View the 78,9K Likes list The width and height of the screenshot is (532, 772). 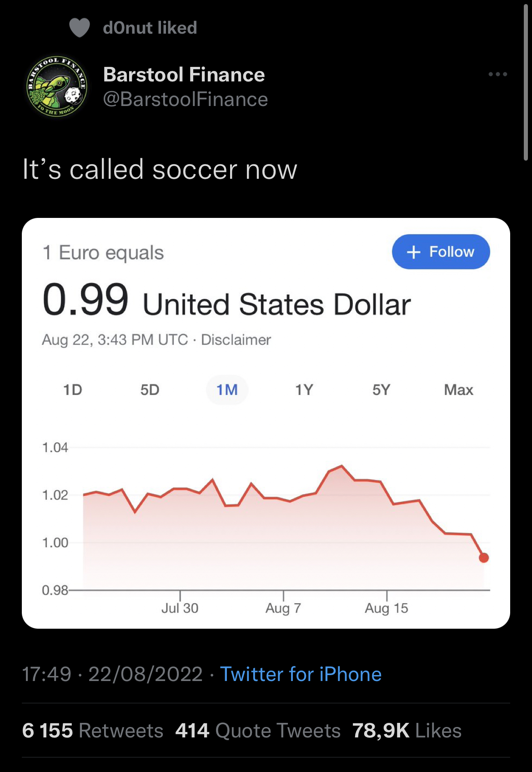[407, 731]
